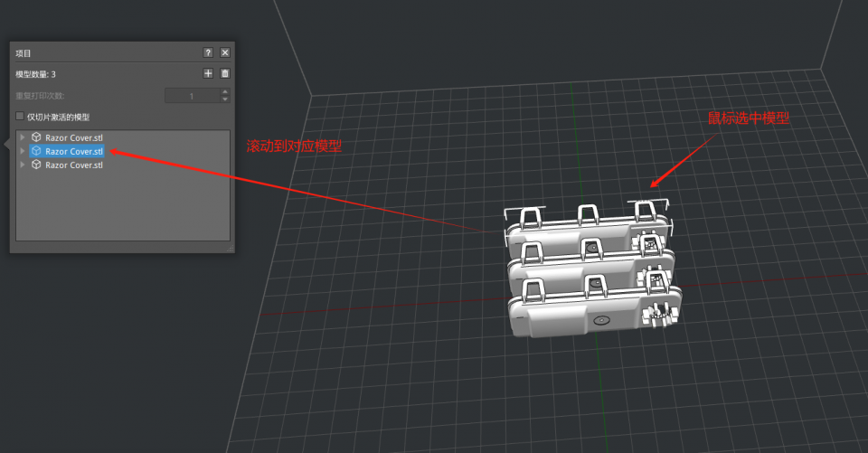Enable 仅切片激活的模型 checkbox
Viewport: 868px width, 453px height.
(20, 117)
